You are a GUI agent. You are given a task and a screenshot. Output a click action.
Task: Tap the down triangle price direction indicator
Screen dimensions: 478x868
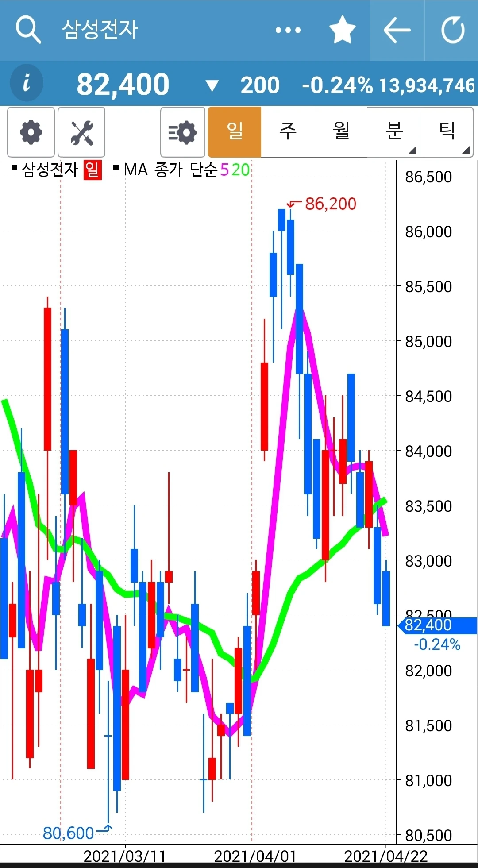coord(212,85)
